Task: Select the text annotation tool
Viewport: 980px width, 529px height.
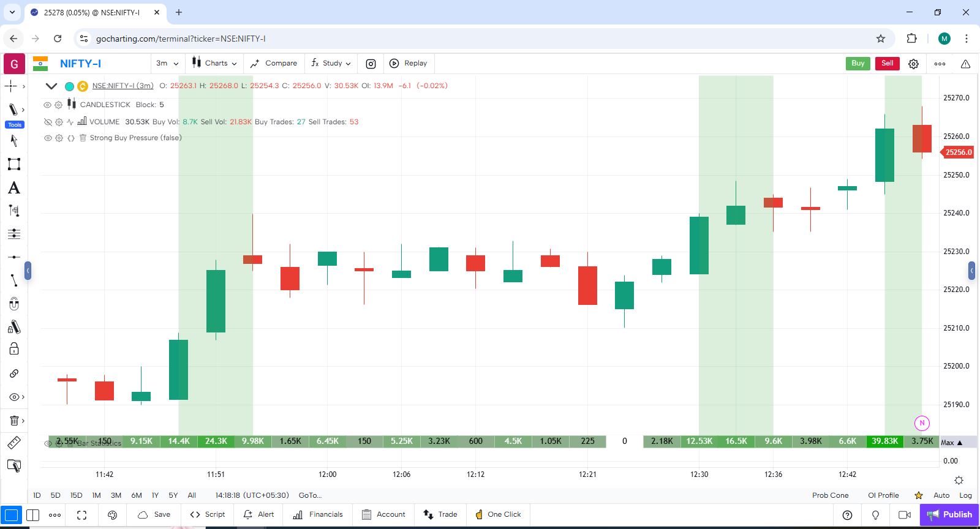Action: pos(13,188)
